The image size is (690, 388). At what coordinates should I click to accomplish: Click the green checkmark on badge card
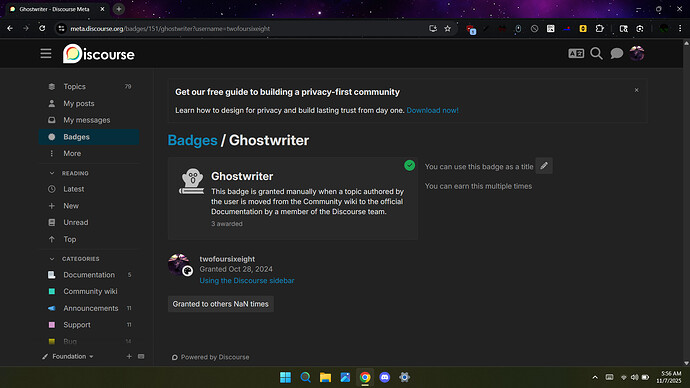409,165
